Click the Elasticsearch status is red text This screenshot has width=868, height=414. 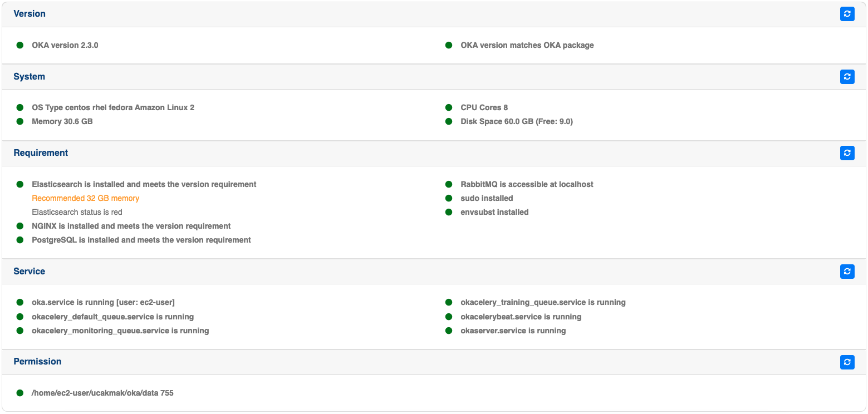77,212
